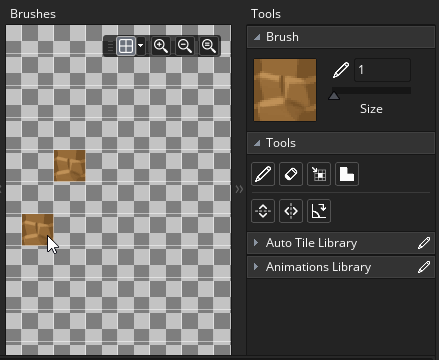
Task: Expand the Animations Library section
Action: tap(256, 267)
